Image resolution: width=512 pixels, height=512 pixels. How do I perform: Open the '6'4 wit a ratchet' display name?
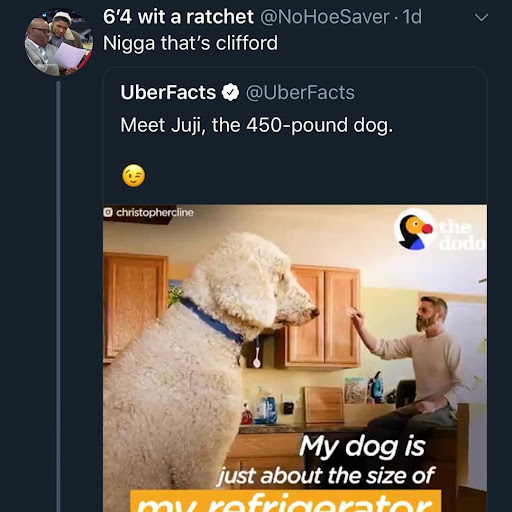click(x=178, y=17)
